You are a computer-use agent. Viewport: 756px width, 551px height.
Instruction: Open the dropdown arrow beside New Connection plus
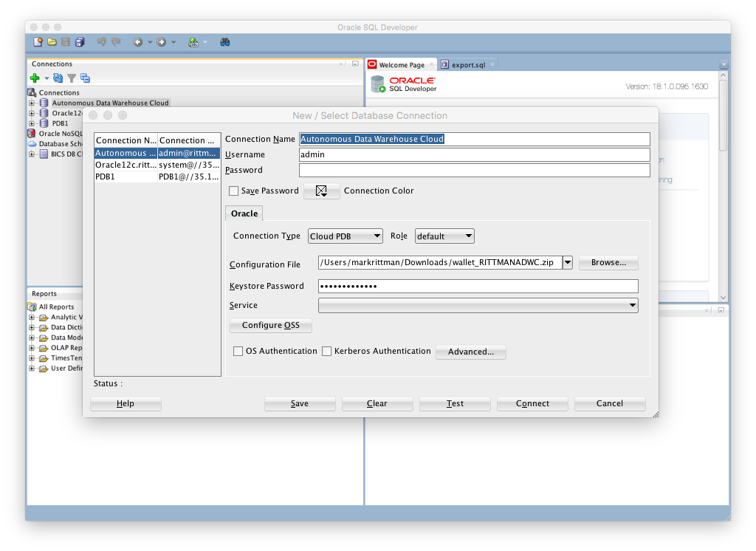pyautogui.click(x=47, y=78)
